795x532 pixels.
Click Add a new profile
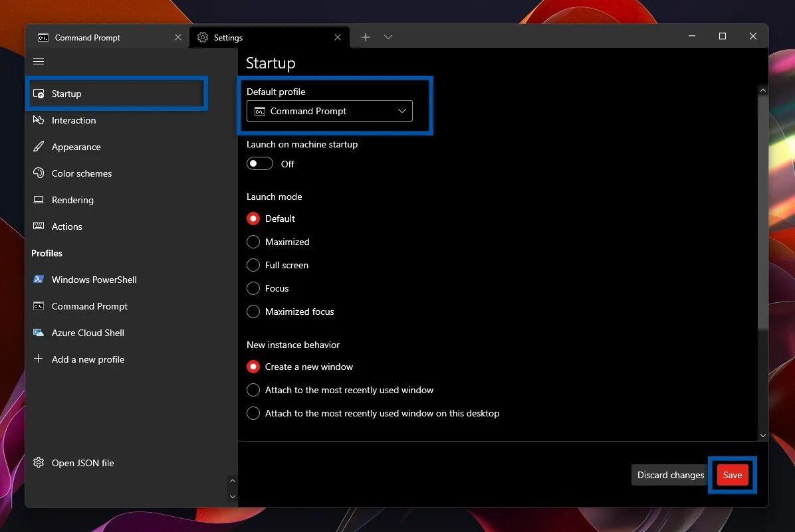pos(87,359)
